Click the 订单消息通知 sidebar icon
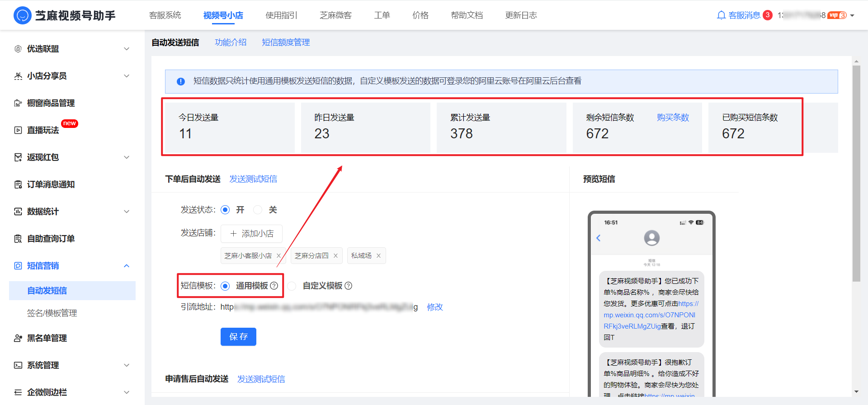Viewport: 868px width, 405px height. pos(18,184)
